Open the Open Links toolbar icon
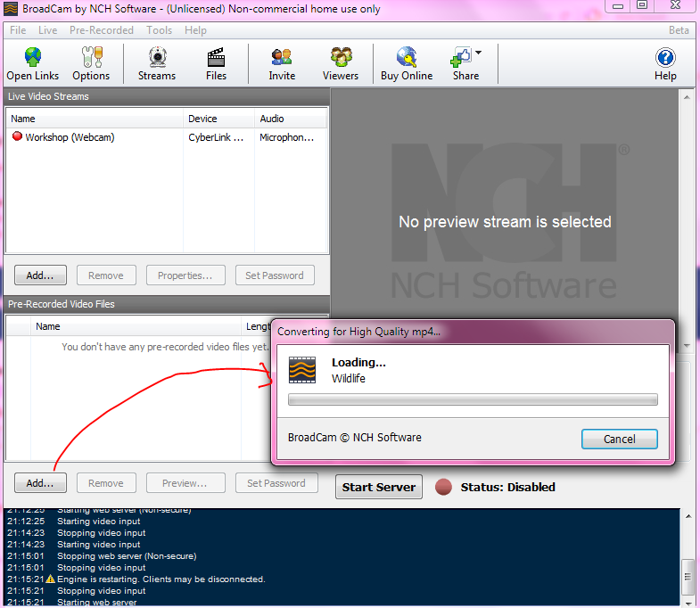The width and height of the screenshot is (700, 608). tap(33, 57)
